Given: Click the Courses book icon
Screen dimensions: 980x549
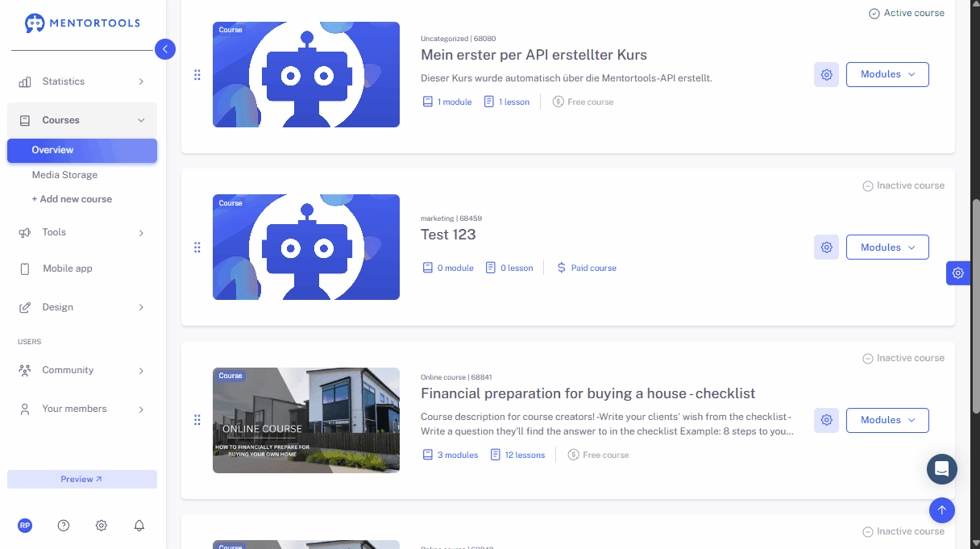Looking at the screenshot, I should point(25,120).
